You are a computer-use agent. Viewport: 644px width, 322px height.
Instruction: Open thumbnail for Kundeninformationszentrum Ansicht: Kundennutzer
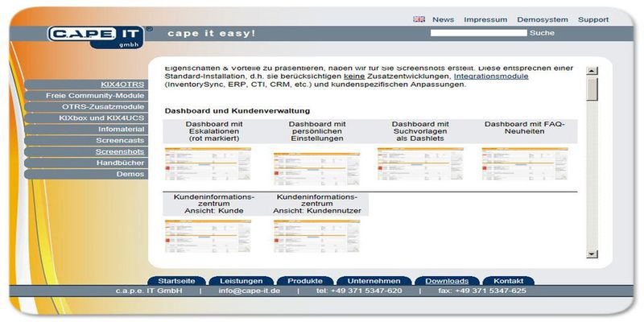316,236
